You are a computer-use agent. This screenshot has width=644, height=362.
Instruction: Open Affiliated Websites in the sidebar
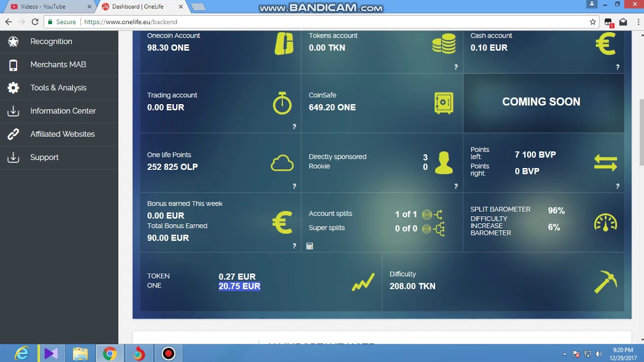click(59, 134)
